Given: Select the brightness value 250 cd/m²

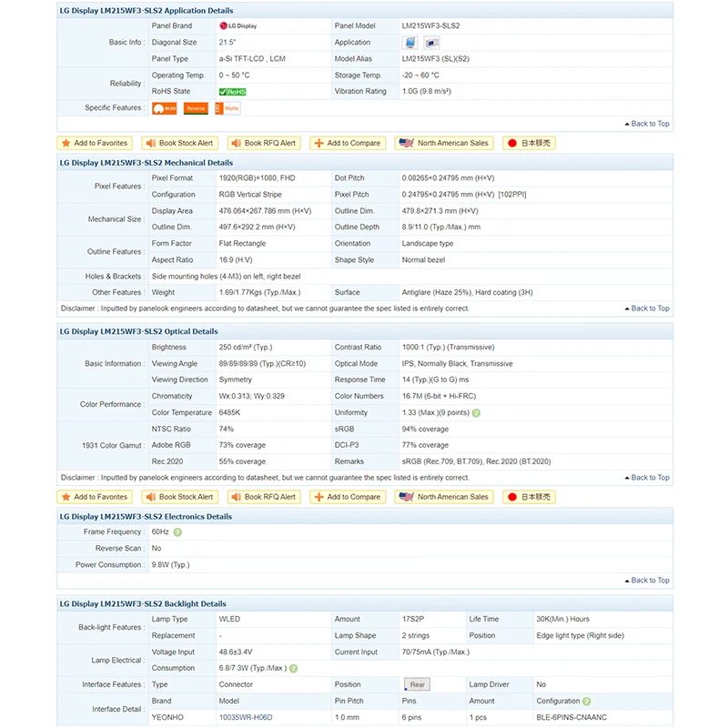Looking at the screenshot, I should tap(246, 348).
